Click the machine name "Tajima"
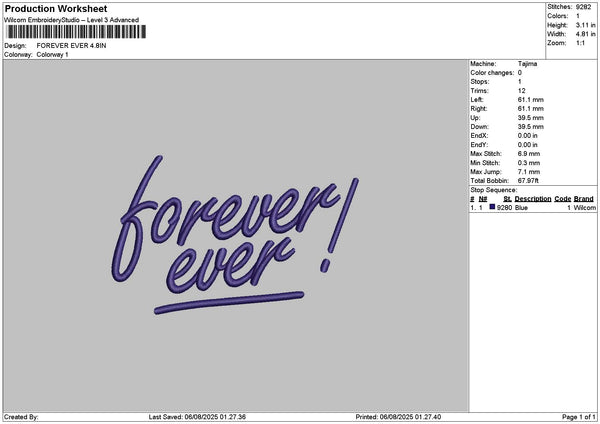The height and width of the screenshot is (424, 600). click(527, 64)
